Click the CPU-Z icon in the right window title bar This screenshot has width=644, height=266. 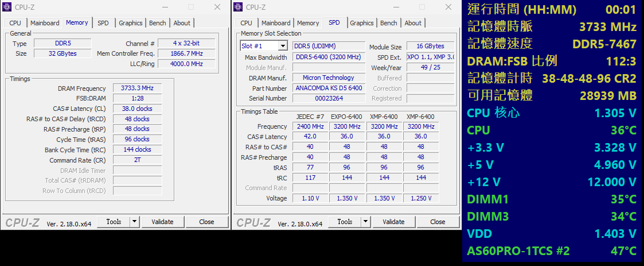[x=239, y=7]
